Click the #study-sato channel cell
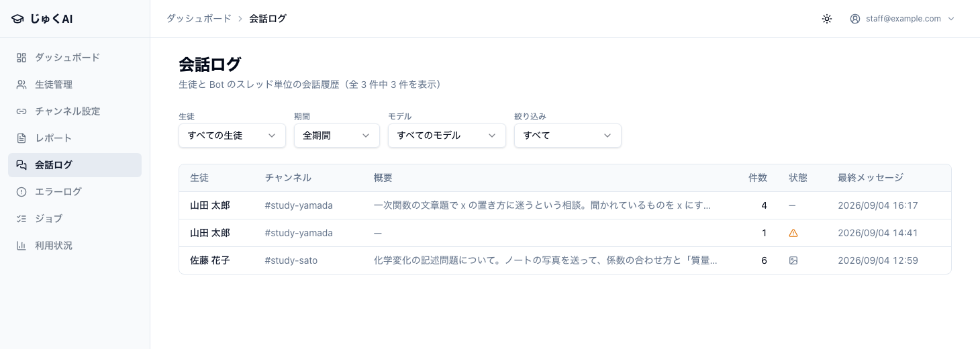Viewport: 980px width, 349px height. [x=291, y=260]
